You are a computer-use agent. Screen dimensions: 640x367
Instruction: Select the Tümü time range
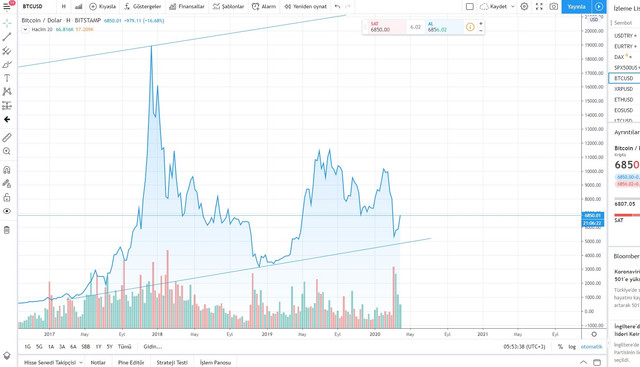(124, 347)
